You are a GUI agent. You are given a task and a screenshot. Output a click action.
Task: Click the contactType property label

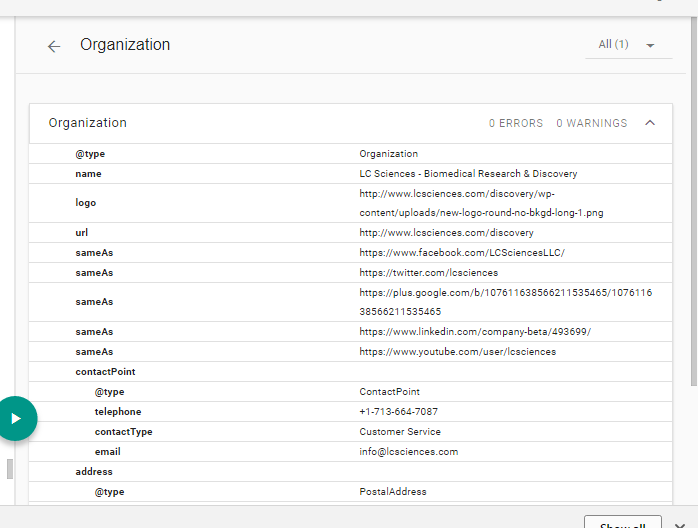click(123, 432)
